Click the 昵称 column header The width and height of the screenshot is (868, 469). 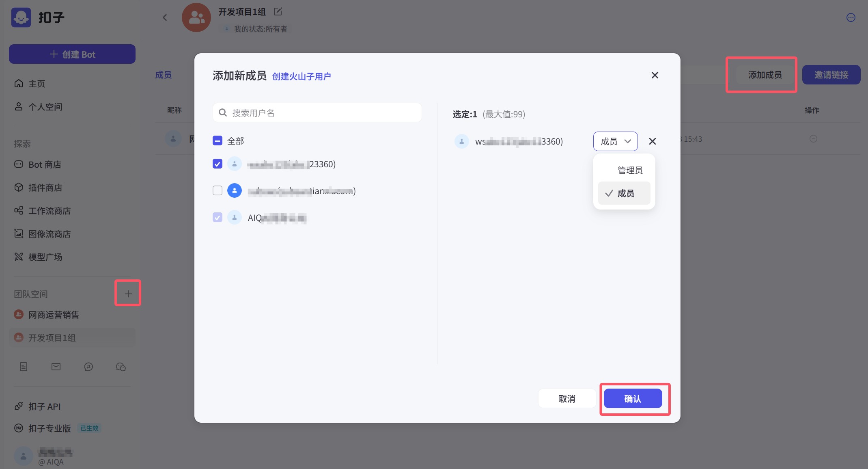[x=174, y=110]
